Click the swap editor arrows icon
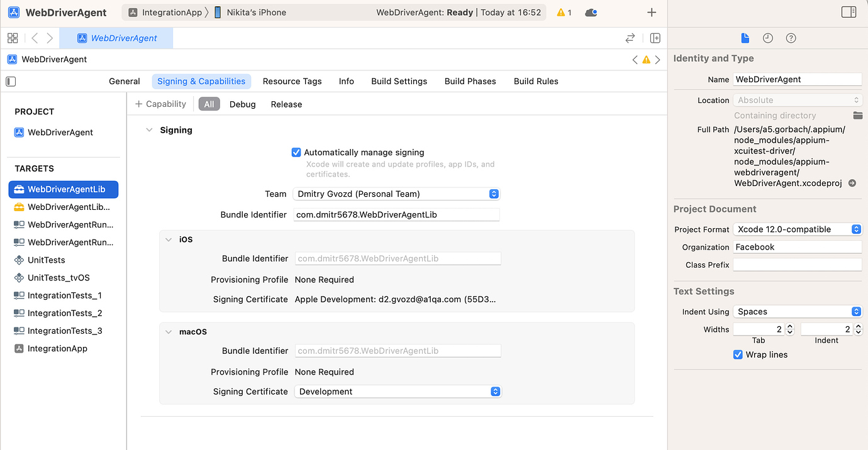 630,38
